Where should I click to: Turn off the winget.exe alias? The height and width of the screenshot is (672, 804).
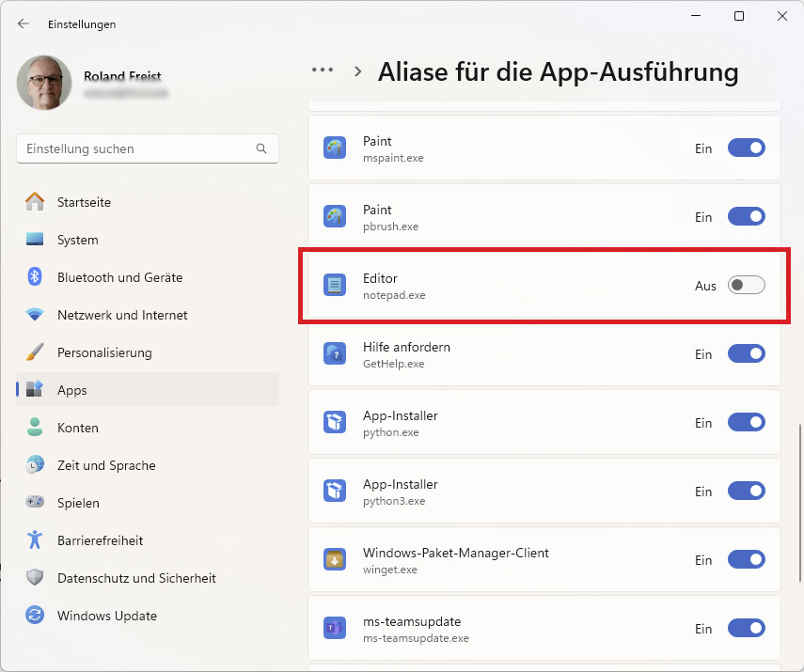tap(746, 560)
